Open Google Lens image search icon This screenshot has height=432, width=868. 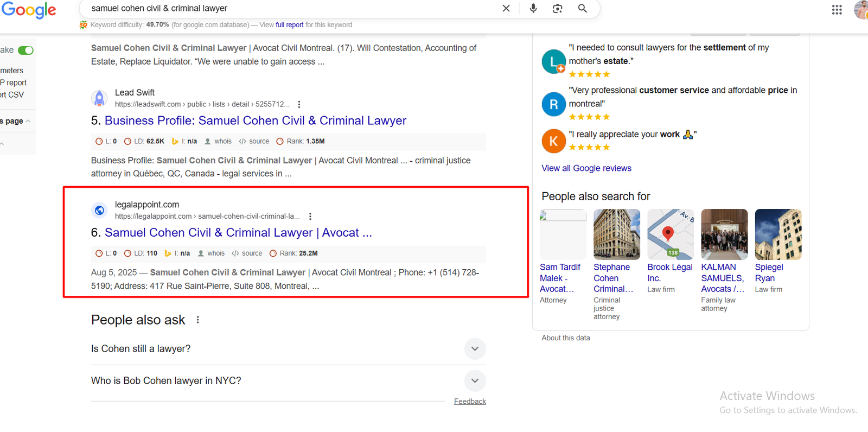pyautogui.click(x=557, y=9)
